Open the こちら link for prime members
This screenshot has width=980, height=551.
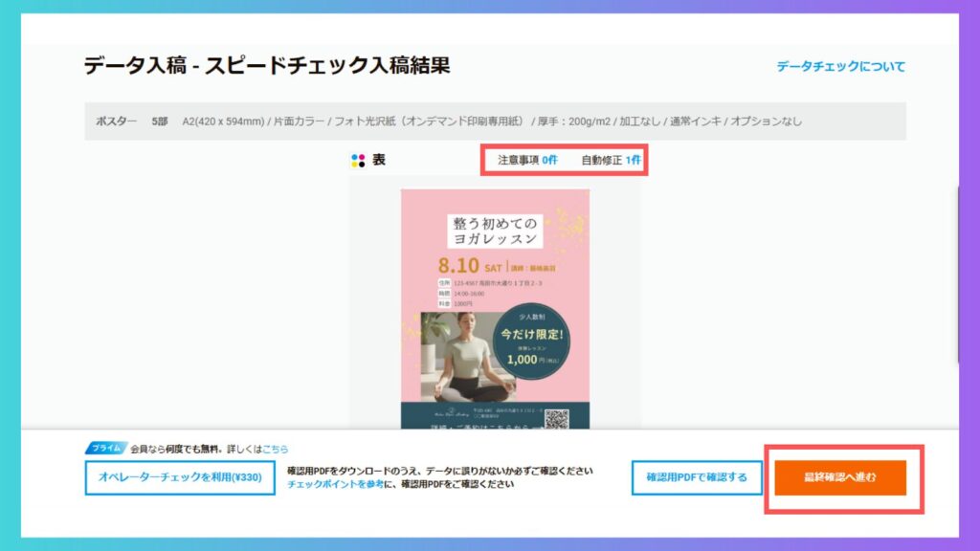275,449
